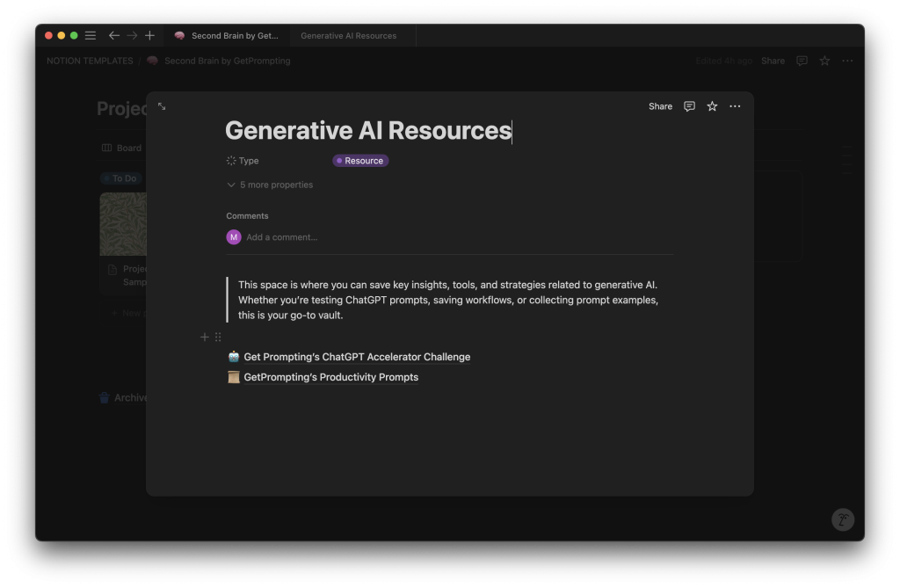Click the Add a comment field

282,237
